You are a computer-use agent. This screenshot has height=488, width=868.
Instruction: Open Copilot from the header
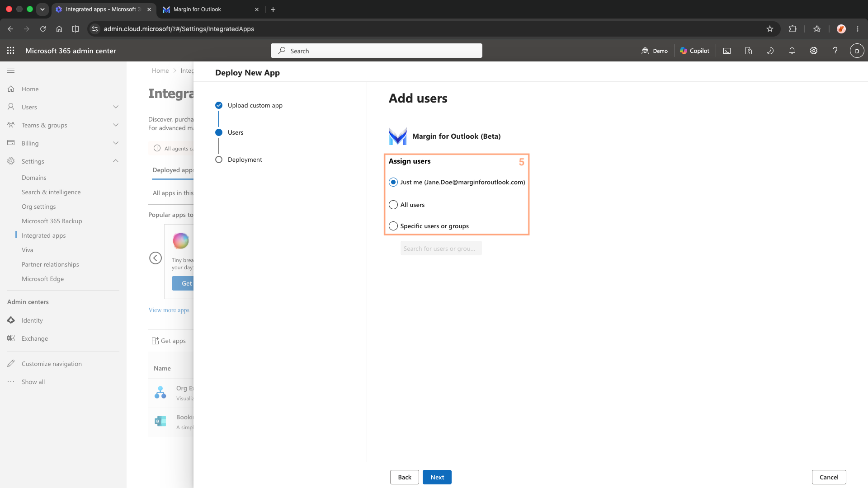[x=695, y=51]
